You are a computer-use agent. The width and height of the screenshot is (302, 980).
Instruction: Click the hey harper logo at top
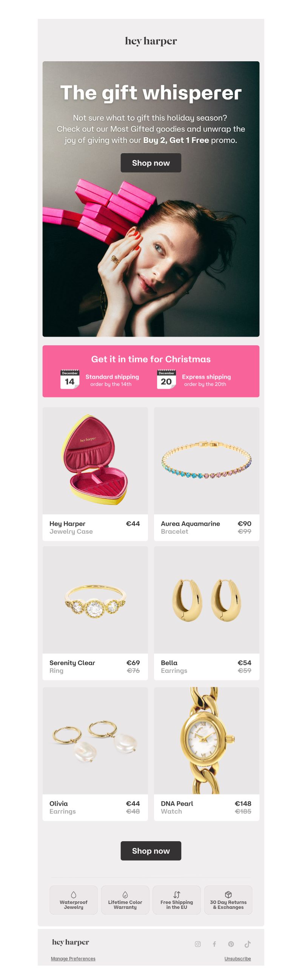(151, 41)
